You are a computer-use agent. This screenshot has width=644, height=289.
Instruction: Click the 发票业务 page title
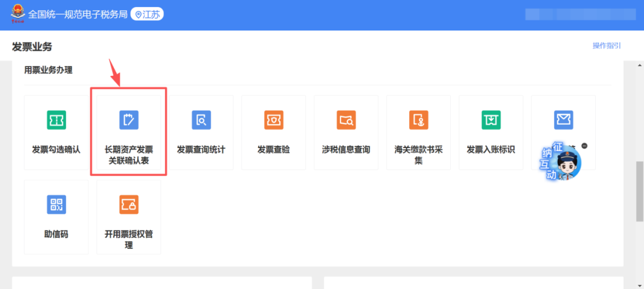[x=32, y=47]
